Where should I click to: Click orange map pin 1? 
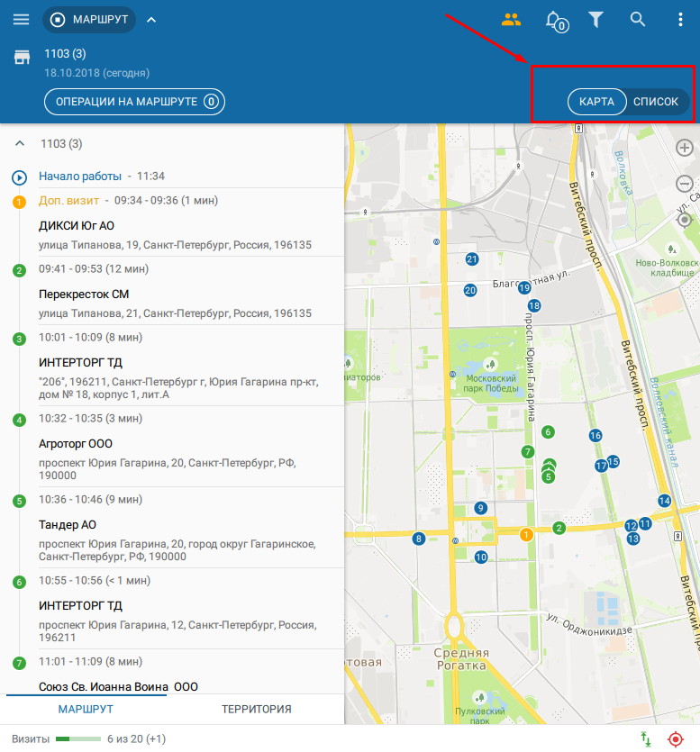coord(526,534)
